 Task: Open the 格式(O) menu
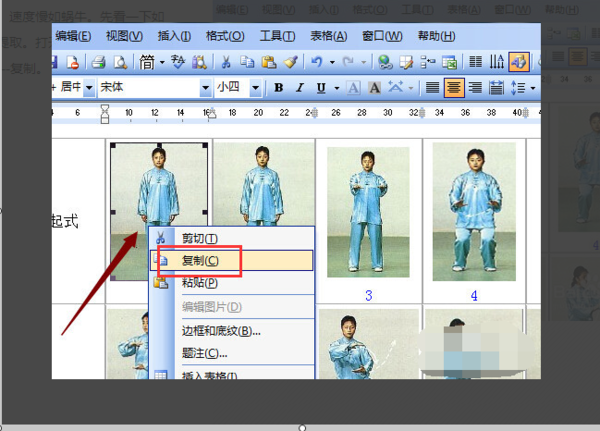(x=225, y=36)
